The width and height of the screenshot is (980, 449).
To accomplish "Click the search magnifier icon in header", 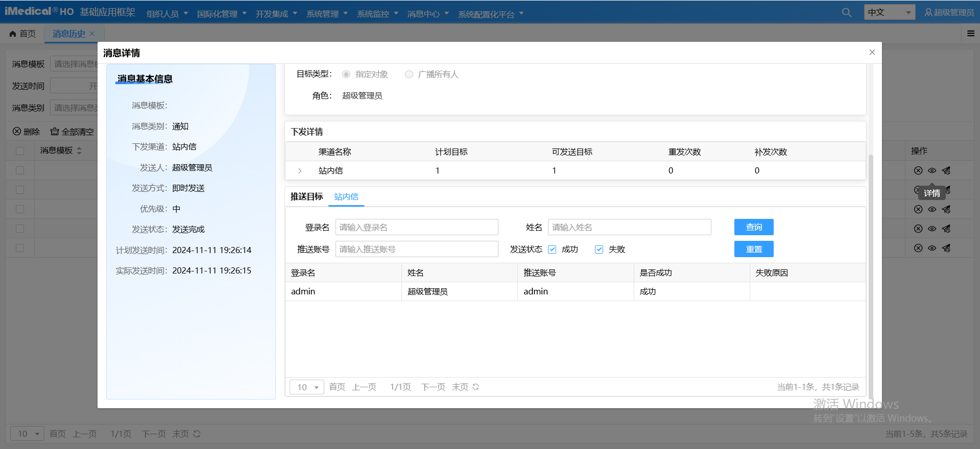I will click(846, 13).
